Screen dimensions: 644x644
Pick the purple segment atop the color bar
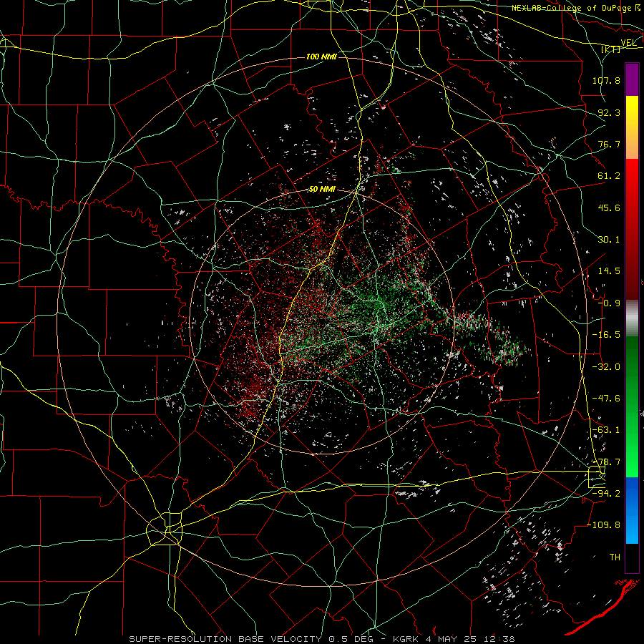[x=632, y=79]
